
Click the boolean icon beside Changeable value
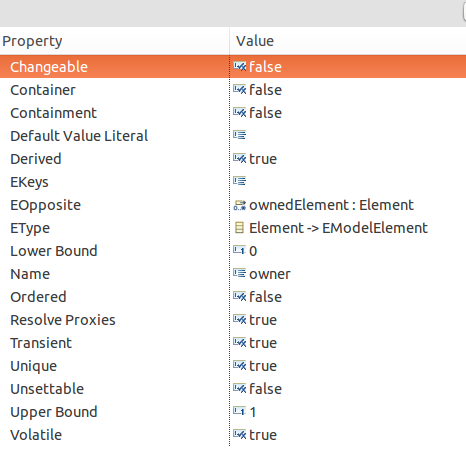click(x=240, y=66)
